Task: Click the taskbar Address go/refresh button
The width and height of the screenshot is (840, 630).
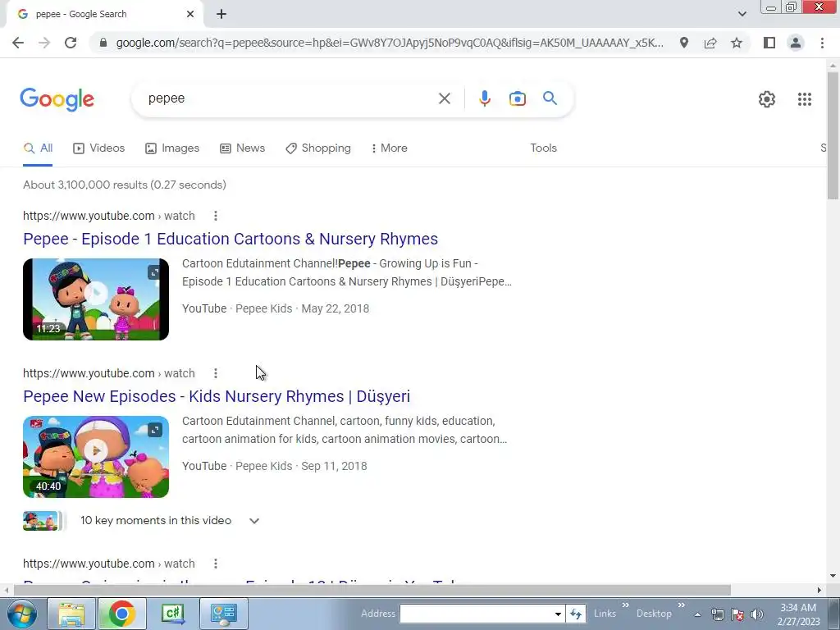Action: [x=576, y=614]
